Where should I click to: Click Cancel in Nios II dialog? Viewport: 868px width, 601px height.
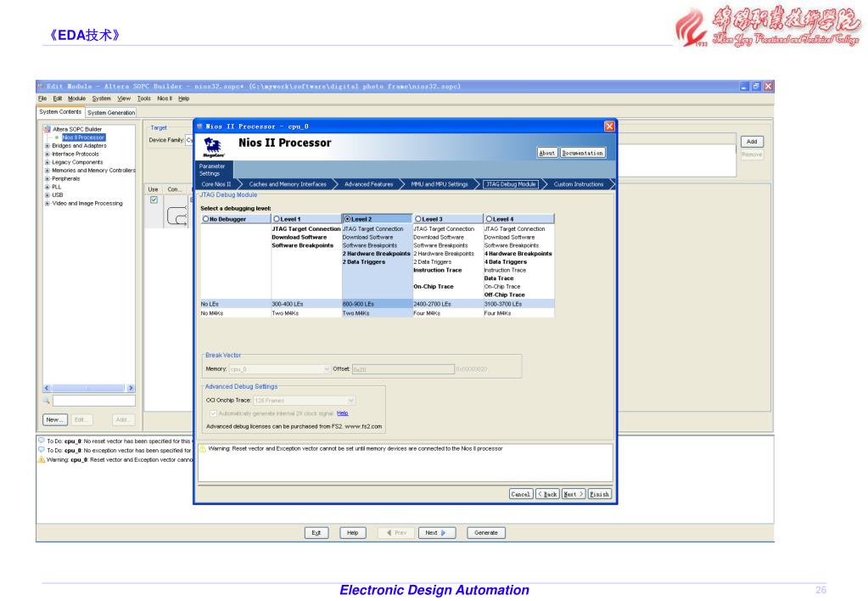pos(520,494)
